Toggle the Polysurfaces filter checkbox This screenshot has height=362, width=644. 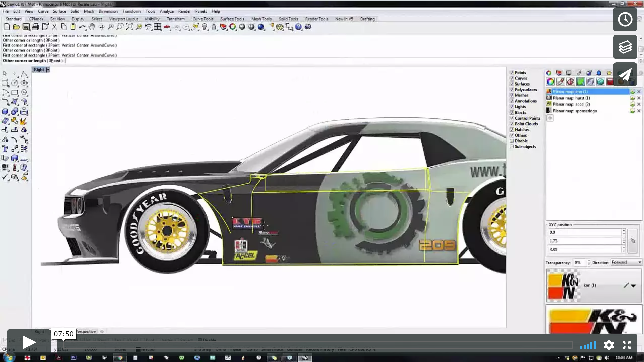512,90
